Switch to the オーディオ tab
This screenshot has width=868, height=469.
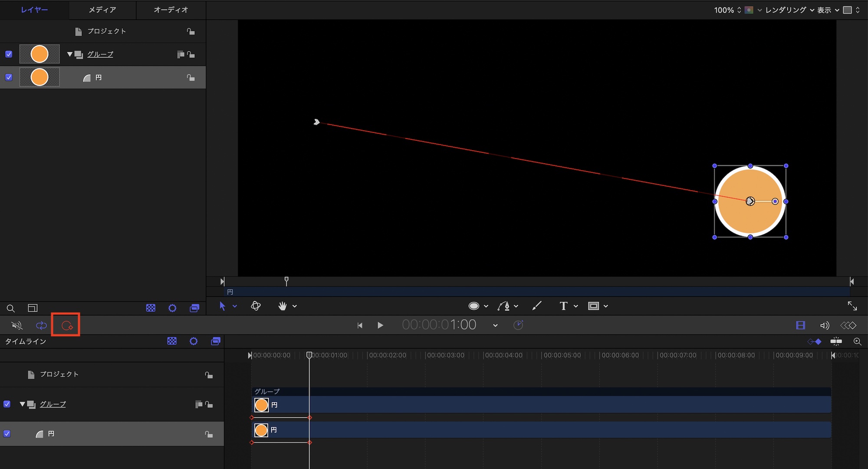point(171,10)
